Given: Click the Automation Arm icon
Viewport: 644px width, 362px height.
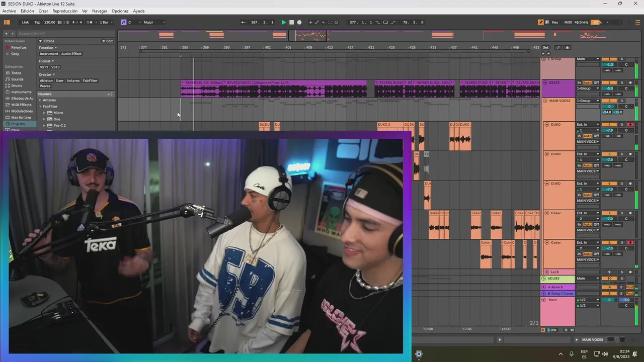Looking at the screenshot, I should pyautogui.click(x=317, y=22).
